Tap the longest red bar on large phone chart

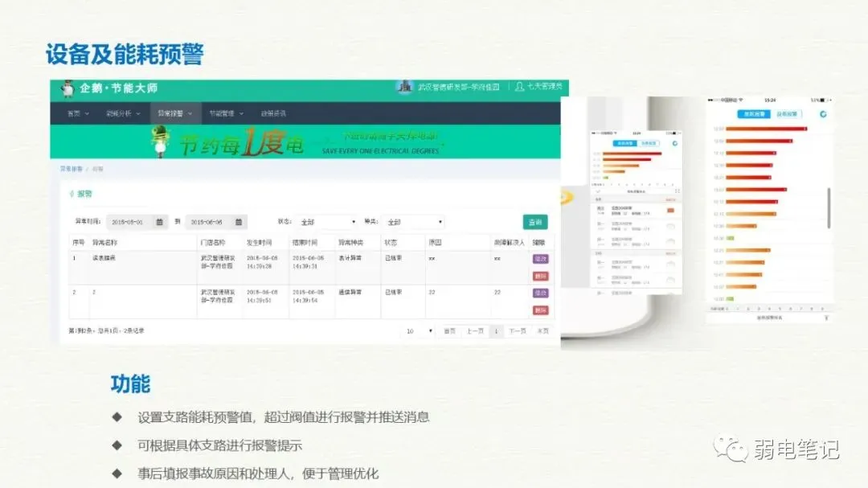pyautogui.click(x=766, y=129)
